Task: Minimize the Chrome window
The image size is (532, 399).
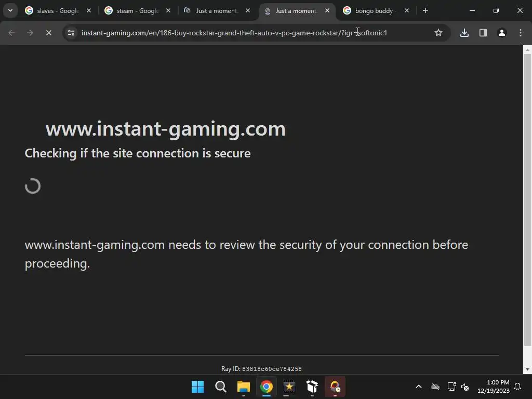Action: click(472, 10)
